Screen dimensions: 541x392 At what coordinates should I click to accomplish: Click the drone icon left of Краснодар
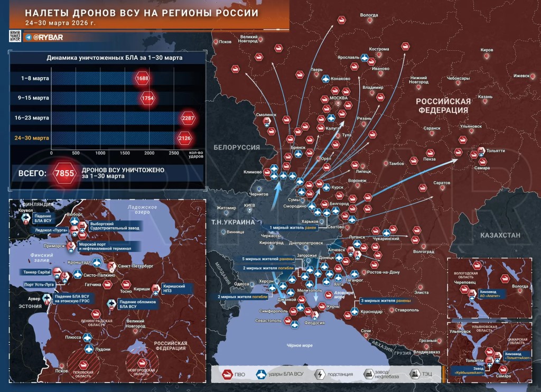click(x=355, y=312)
